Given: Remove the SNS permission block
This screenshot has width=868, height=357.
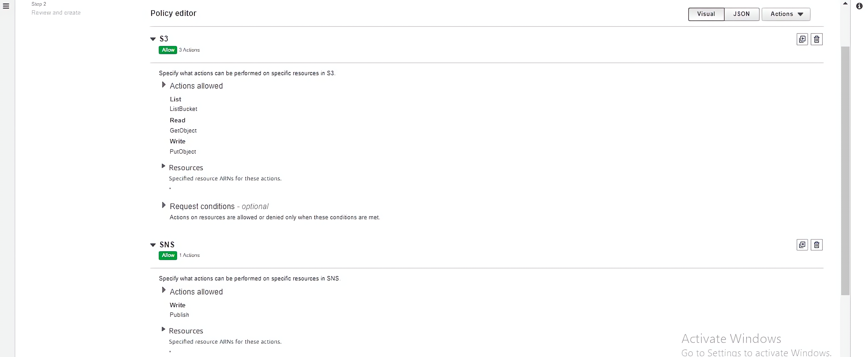Looking at the screenshot, I should [x=816, y=245].
